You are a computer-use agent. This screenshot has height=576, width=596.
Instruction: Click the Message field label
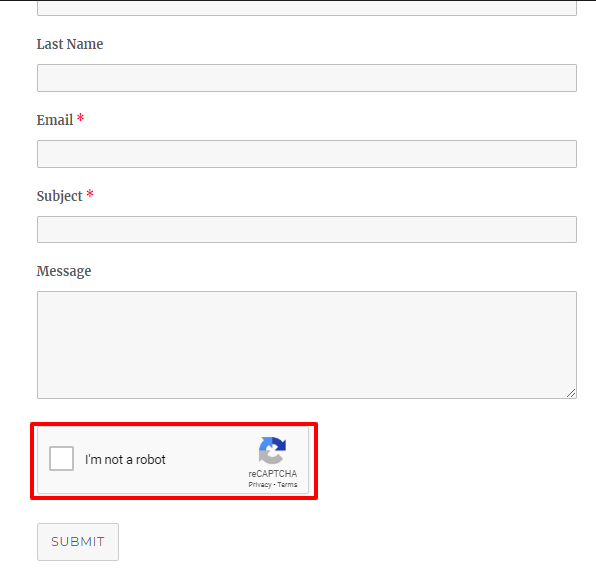(x=63, y=271)
